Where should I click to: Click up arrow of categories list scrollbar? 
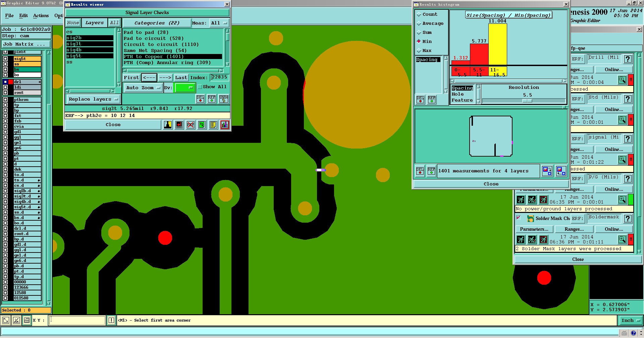[227, 31]
